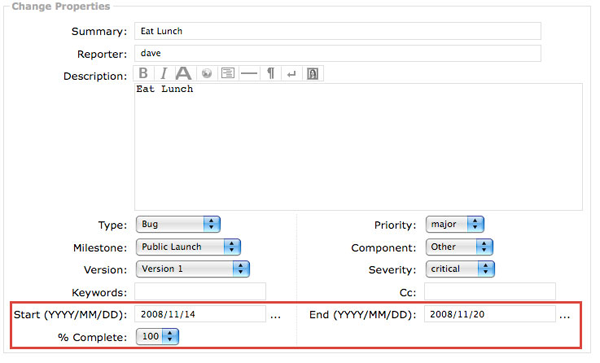Open Severity dropdown showing critical
The image size is (600, 363).
460,269
